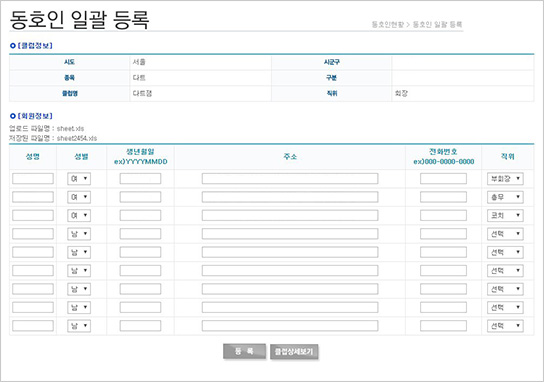The image size is (545, 382).
Task: Focus the fifth row's 전화번호 phone field
Action: click(x=443, y=252)
